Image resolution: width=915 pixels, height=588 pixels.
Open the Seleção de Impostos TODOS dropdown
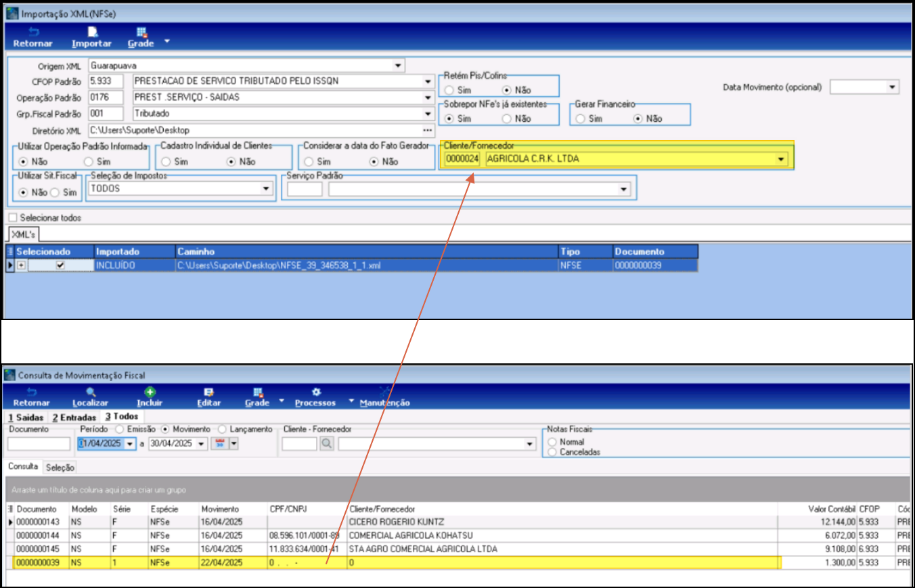click(267, 189)
